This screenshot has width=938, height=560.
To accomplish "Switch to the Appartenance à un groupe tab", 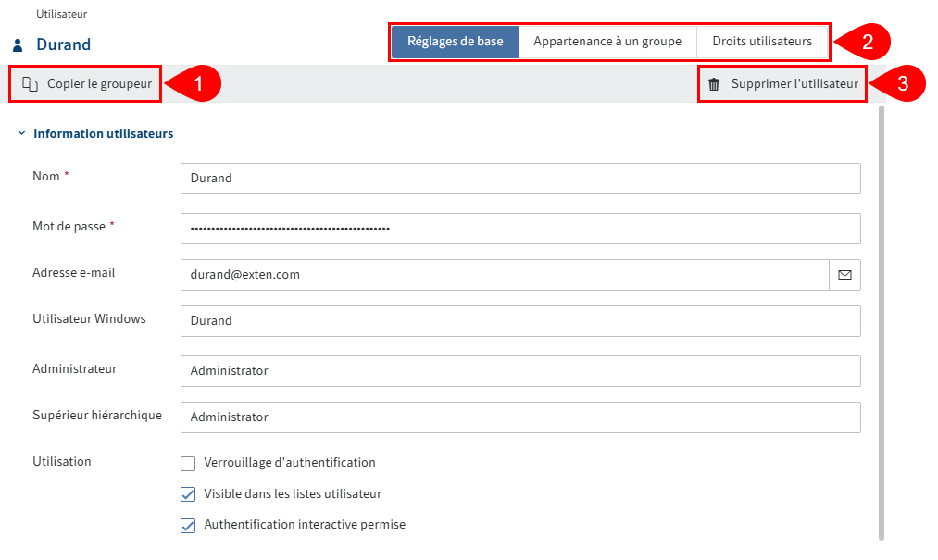I will 608,41.
